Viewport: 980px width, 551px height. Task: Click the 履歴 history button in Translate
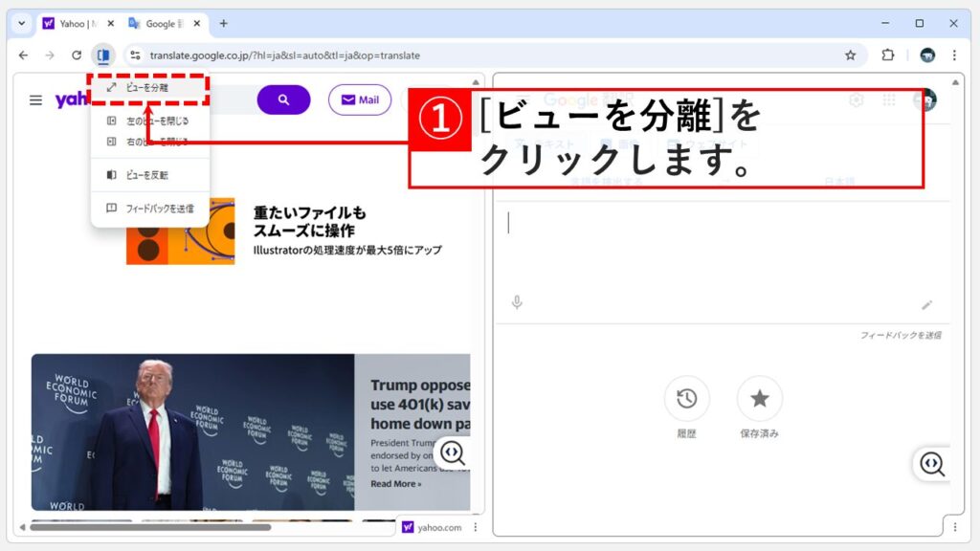[x=686, y=400]
